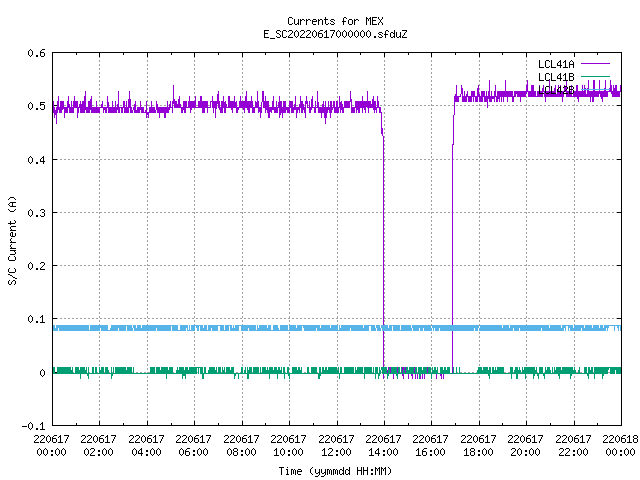Click the x-axis tick label 220617 20:00

(x=525, y=446)
